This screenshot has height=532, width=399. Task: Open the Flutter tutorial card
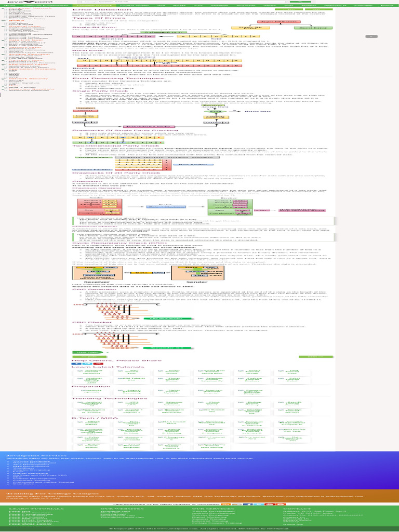171,379
